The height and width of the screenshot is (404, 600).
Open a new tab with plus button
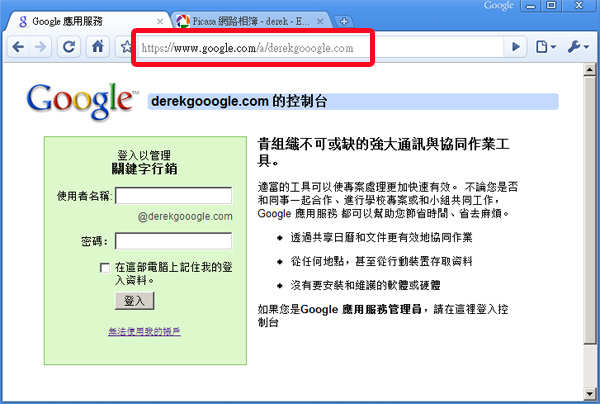344,21
